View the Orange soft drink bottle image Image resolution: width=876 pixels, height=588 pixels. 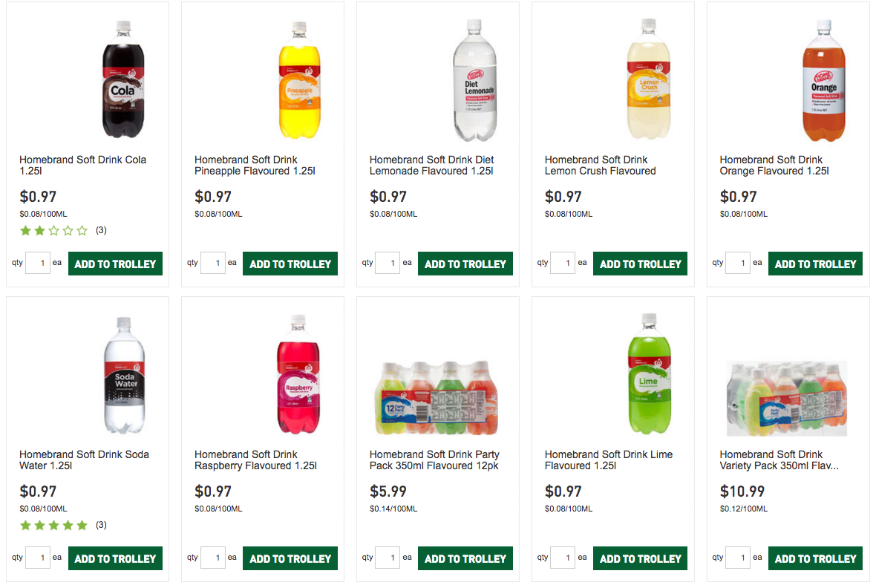[x=824, y=80]
